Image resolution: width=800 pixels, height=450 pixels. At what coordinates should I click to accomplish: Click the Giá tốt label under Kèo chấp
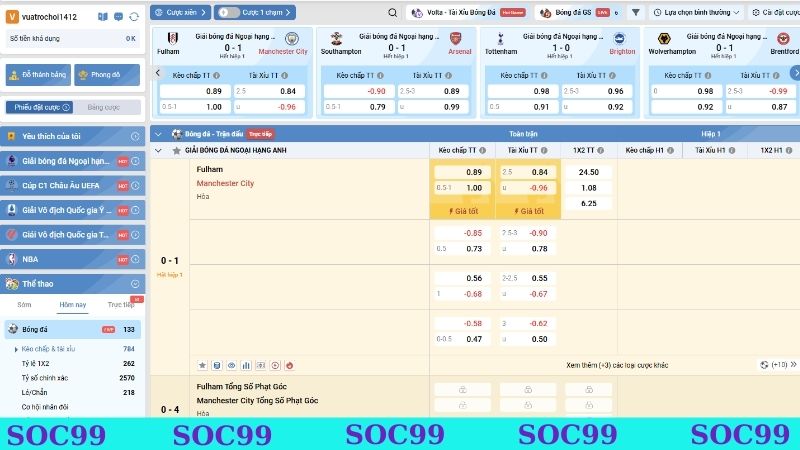(462, 211)
